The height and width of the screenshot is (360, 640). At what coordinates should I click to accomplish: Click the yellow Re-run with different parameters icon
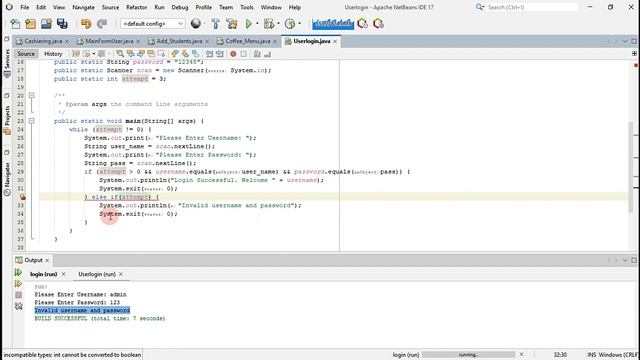tap(18, 283)
